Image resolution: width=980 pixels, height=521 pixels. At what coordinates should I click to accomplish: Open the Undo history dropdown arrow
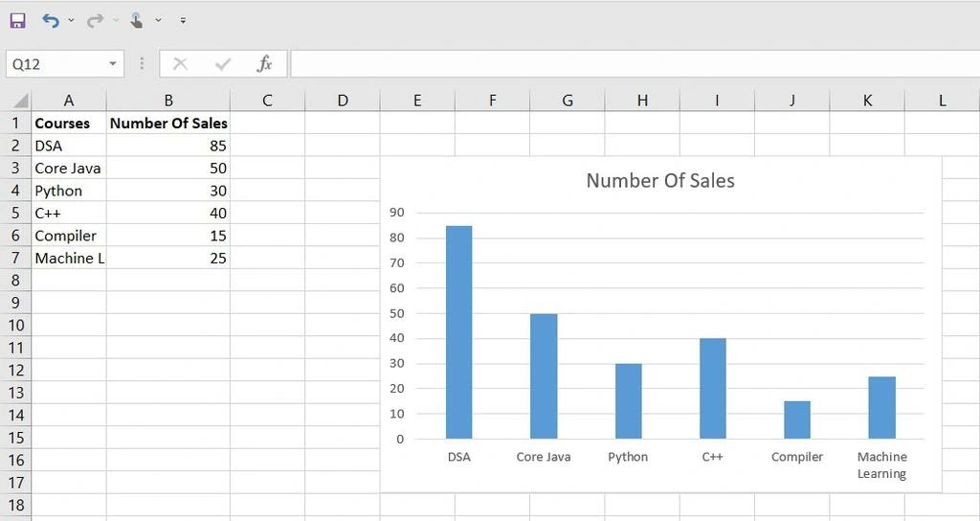71,21
